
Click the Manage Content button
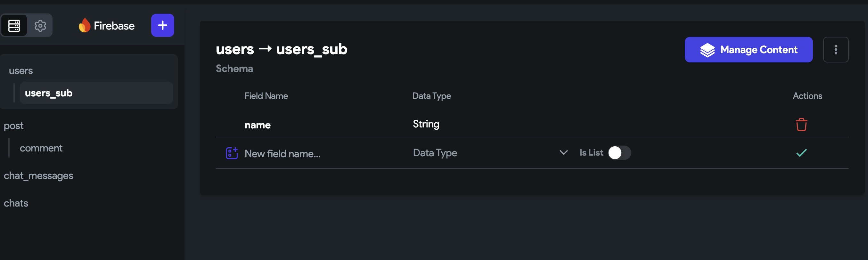pyautogui.click(x=749, y=50)
